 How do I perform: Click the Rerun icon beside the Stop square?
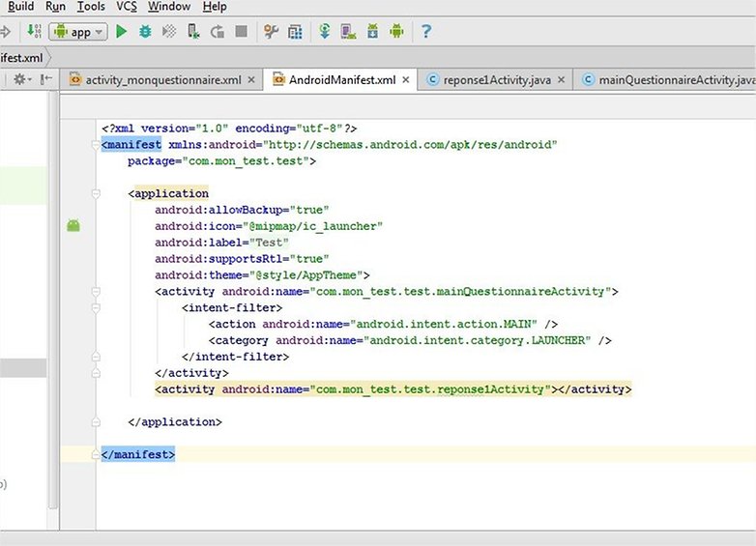tap(218, 32)
